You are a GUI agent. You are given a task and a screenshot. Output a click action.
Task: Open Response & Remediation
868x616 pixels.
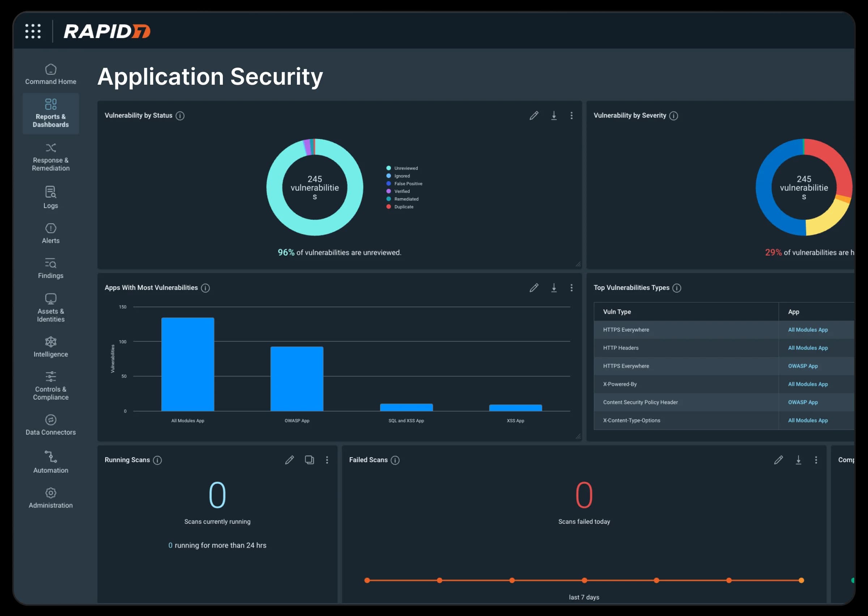click(x=51, y=157)
